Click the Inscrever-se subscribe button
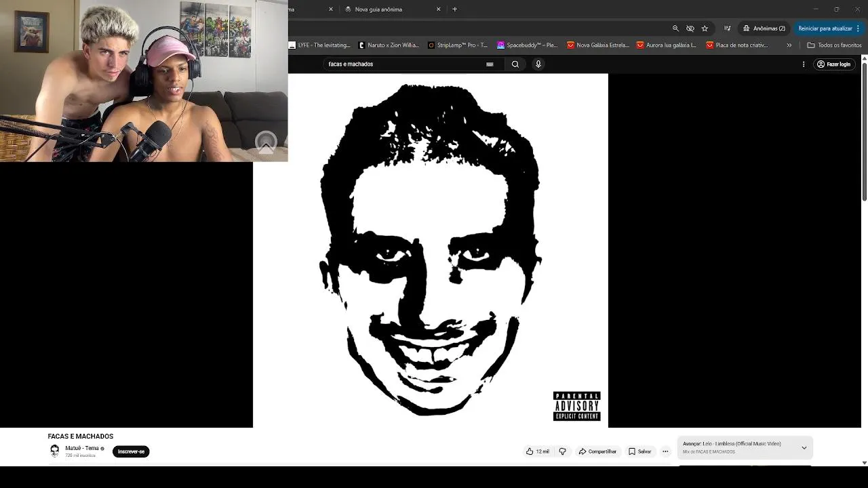868x488 pixels. pos(131,451)
